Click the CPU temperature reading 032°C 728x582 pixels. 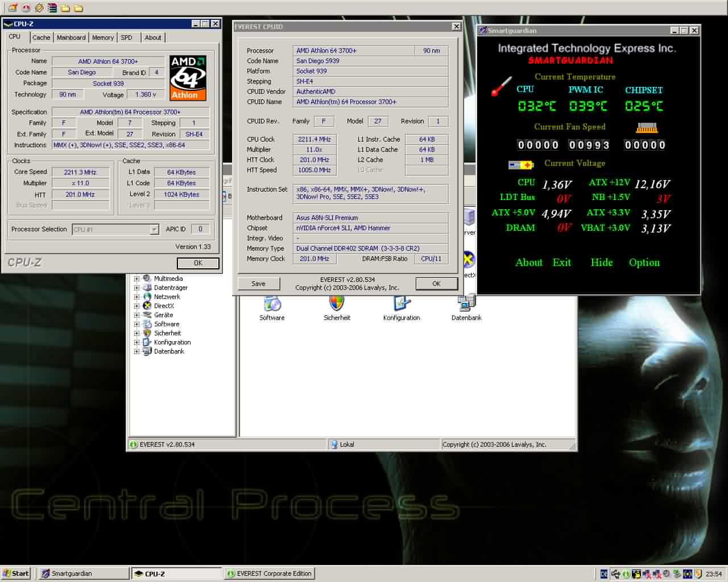point(537,106)
